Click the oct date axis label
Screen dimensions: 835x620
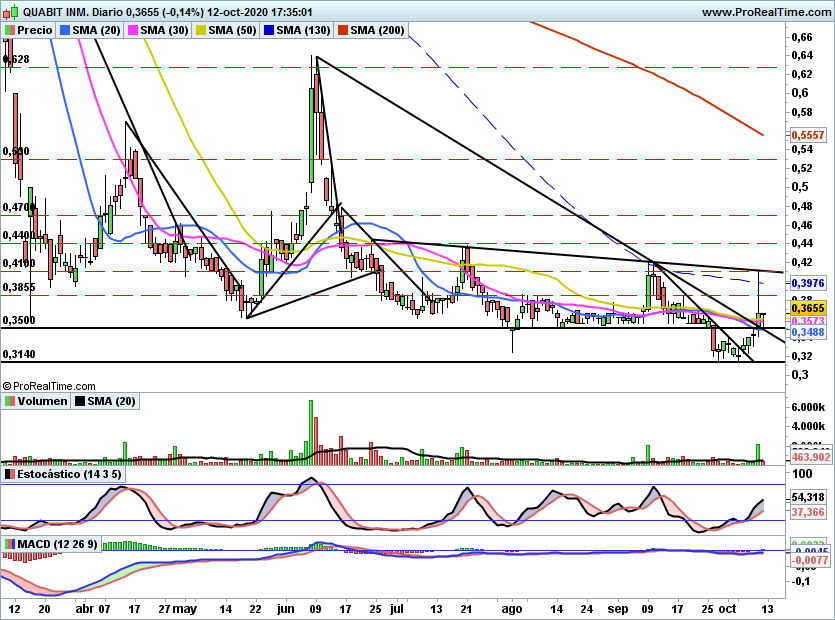pos(727,609)
